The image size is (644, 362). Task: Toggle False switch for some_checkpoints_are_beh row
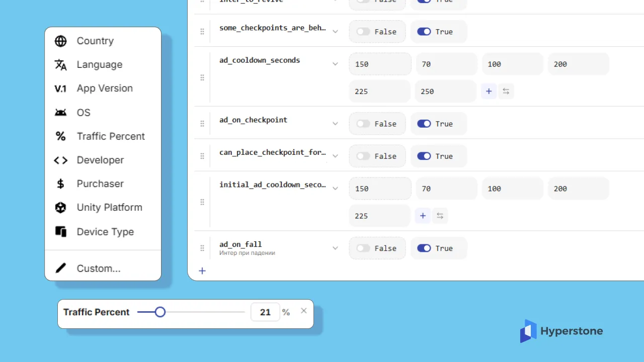tap(363, 32)
